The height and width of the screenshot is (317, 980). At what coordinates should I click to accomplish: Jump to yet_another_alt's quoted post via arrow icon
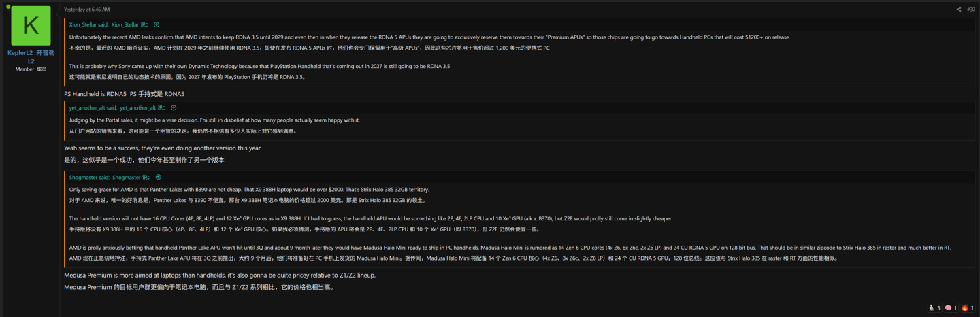click(174, 107)
